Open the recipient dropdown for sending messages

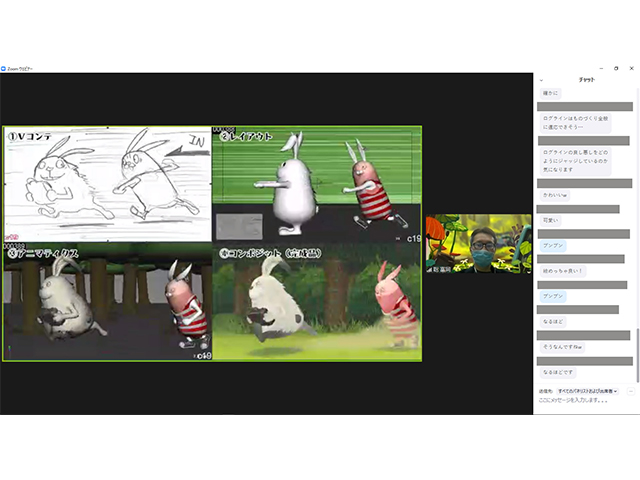tap(588, 391)
